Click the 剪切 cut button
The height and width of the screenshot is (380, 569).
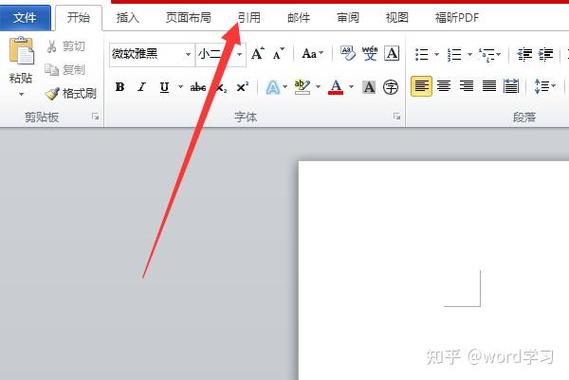click(66, 46)
